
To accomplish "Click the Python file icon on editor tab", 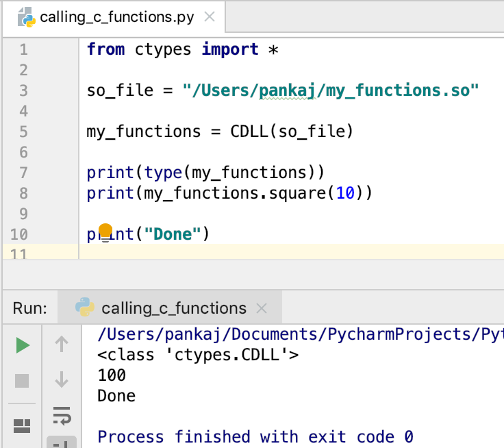I will point(26,17).
